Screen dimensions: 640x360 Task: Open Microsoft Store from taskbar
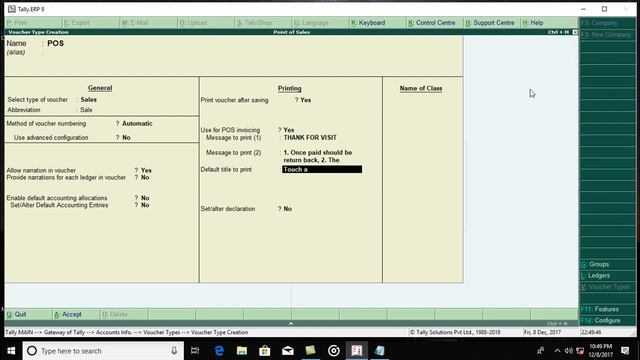coord(265,351)
